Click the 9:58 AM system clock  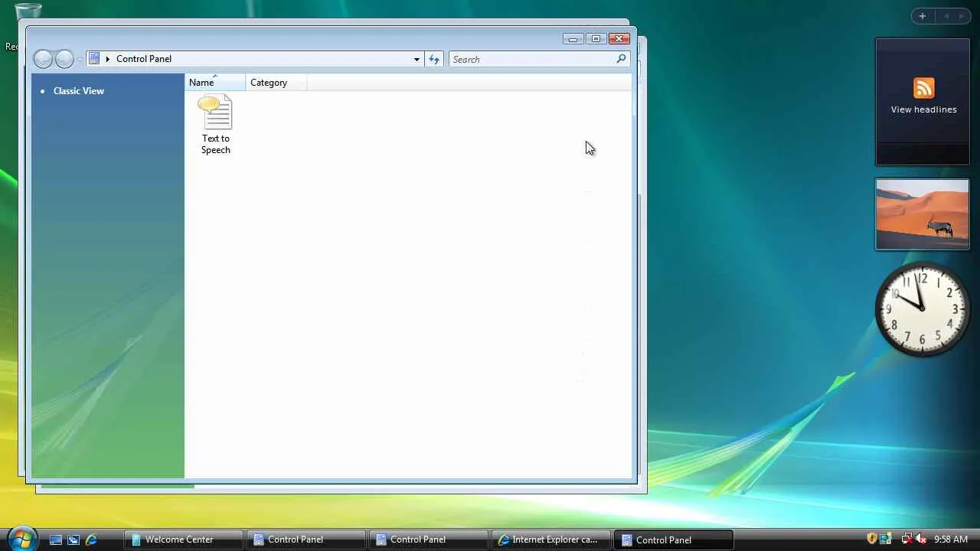[951, 540]
